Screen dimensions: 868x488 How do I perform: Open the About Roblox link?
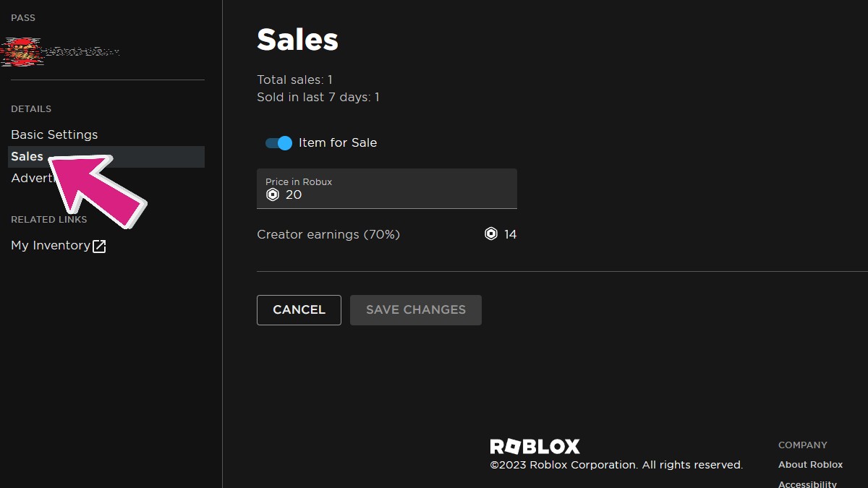pos(810,464)
